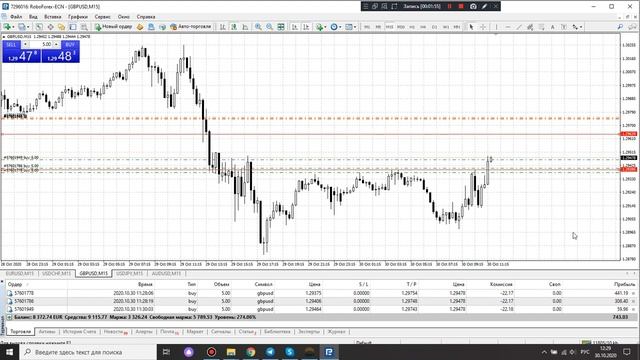Draw a horizontal line tool
Image resolution: width=640 pixels, height=360 pixels.
(x=508, y=27)
